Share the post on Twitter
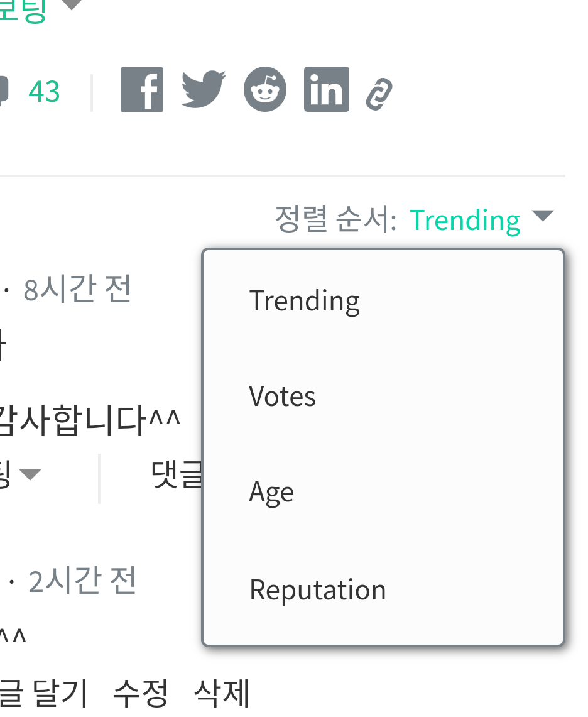The height and width of the screenshot is (717, 588). pos(203,89)
